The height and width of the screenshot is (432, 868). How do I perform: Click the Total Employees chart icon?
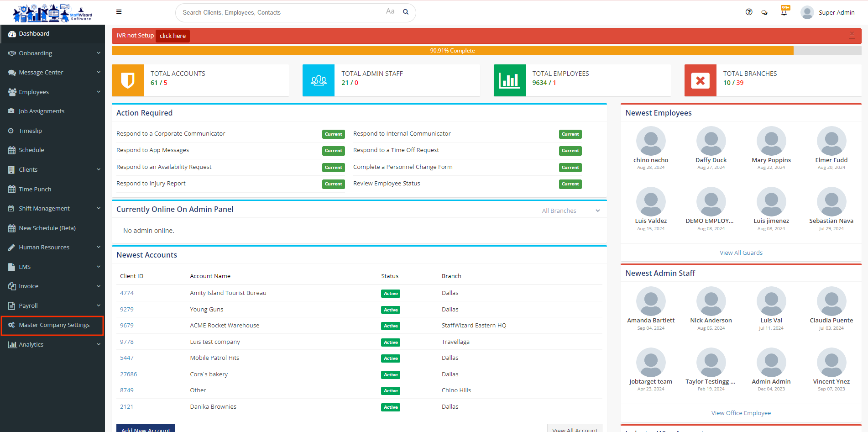tap(509, 80)
